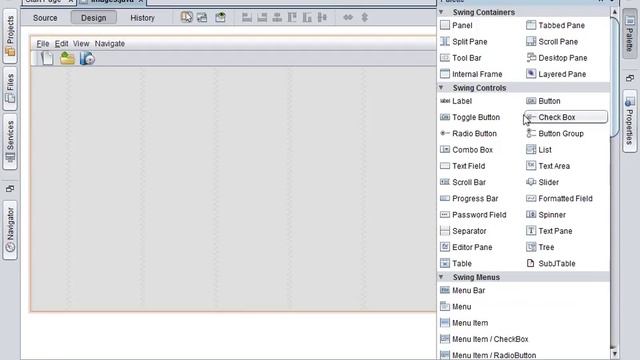Open the History view
640x360 pixels.
pyautogui.click(x=142, y=18)
